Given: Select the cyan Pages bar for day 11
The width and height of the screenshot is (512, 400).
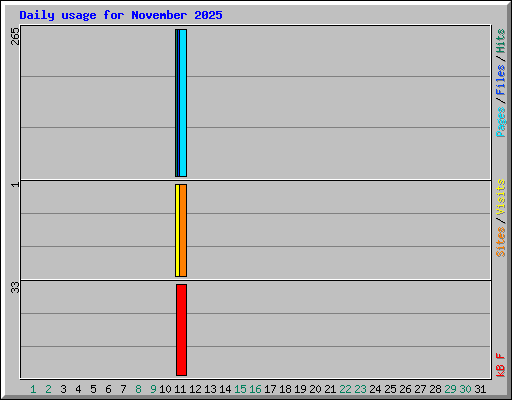Looking at the screenshot, I should 183,103.
